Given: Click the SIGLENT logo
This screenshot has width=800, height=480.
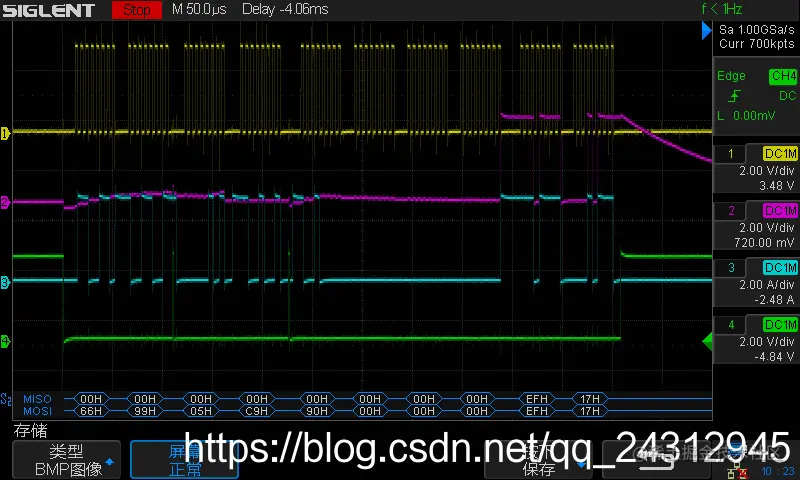Looking at the screenshot, I should tap(48, 10).
